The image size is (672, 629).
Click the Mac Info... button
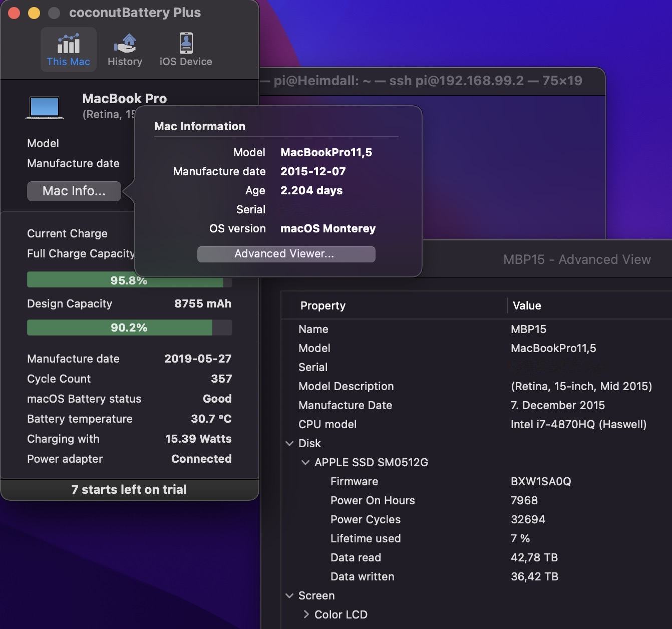pyautogui.click(x=74, y=191)
